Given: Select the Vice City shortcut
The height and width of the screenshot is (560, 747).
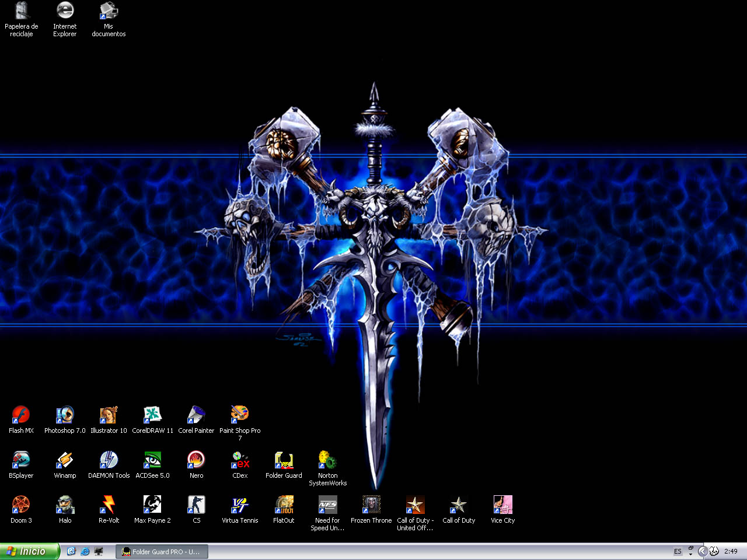Looking at the screenshot, I should click(x=502, y=509).
